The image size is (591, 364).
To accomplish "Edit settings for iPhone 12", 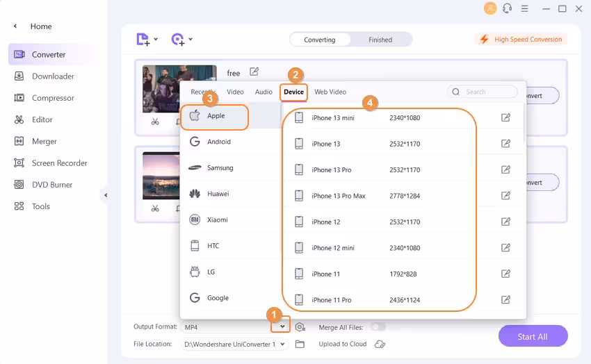I will click(505, 222).
